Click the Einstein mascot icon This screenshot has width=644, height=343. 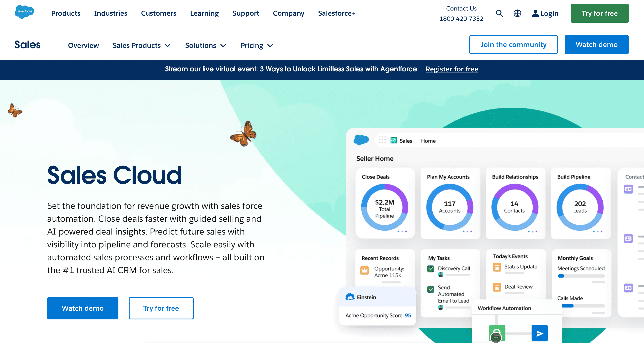[350, 297]
